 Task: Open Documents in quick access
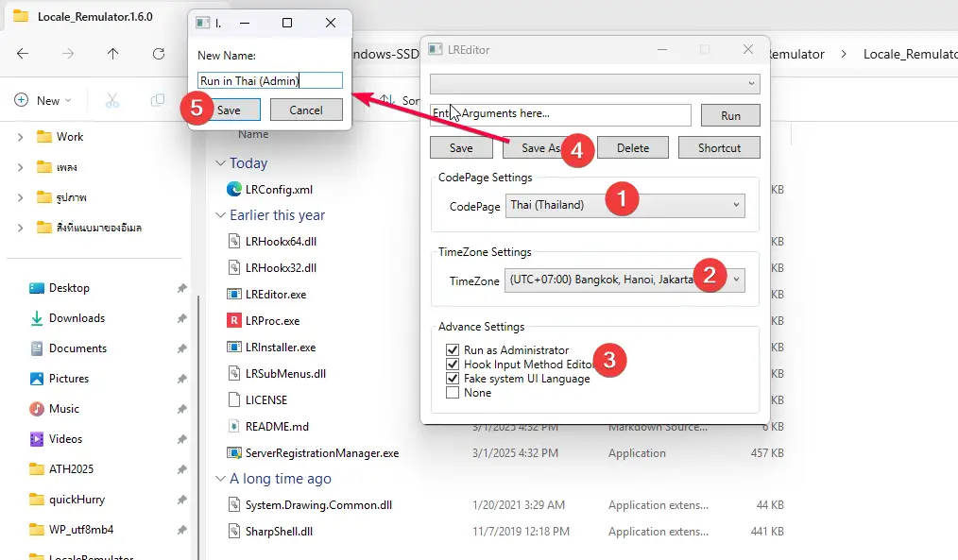[77, 348]
